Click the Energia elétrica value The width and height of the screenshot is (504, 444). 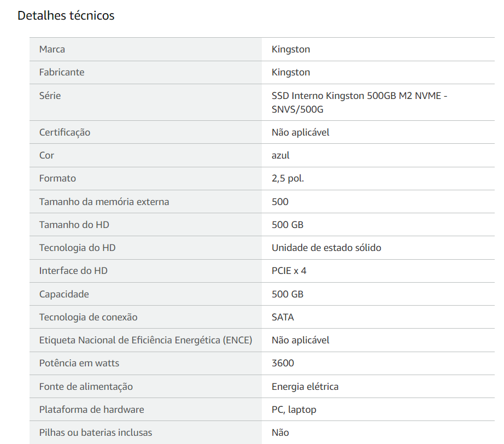305,387
